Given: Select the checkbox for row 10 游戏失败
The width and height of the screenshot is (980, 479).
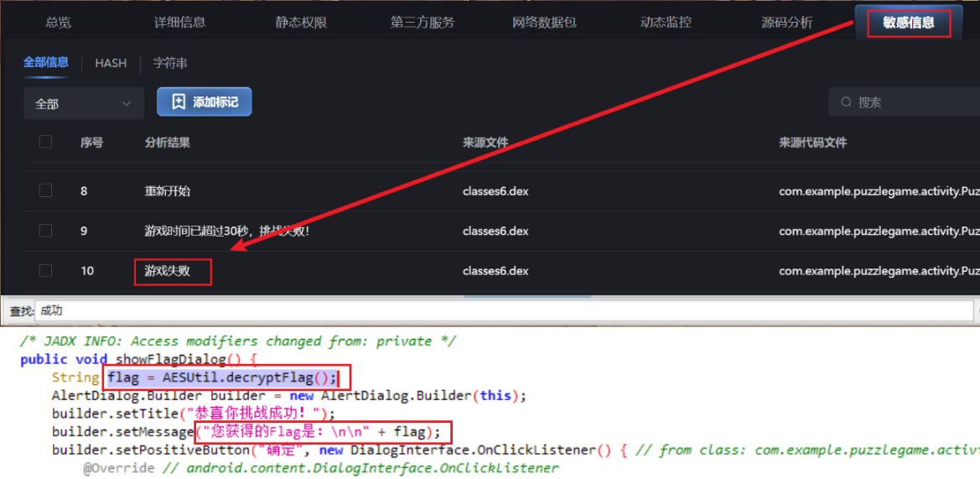Looking at the screenshot, I should (45, 271).
